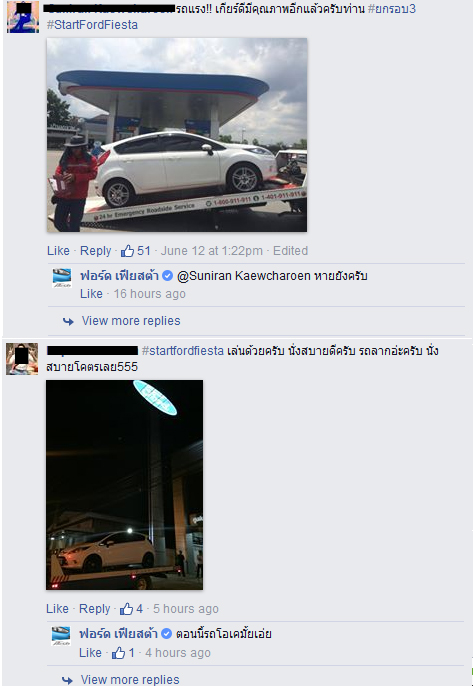This screenshot has height=686, width=473.
Task: Reply to the second comment
Action: pos(95,609)
